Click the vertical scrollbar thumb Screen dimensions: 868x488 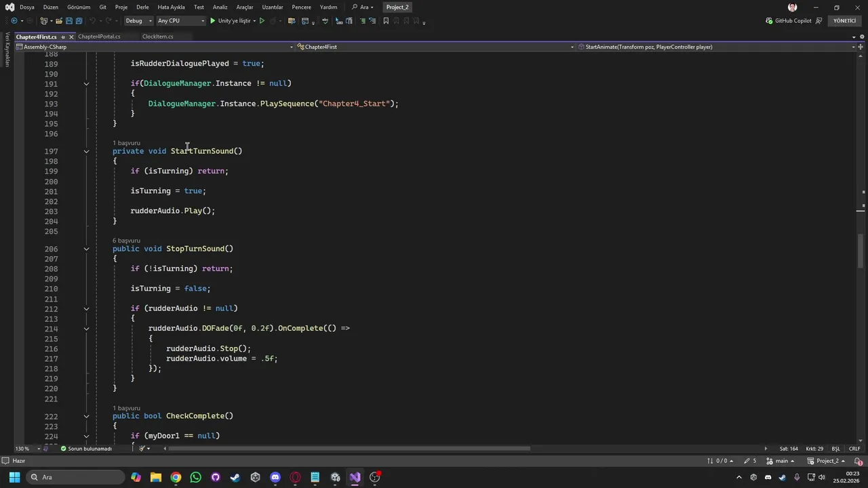pyautogui.click(x=861, y=251)
